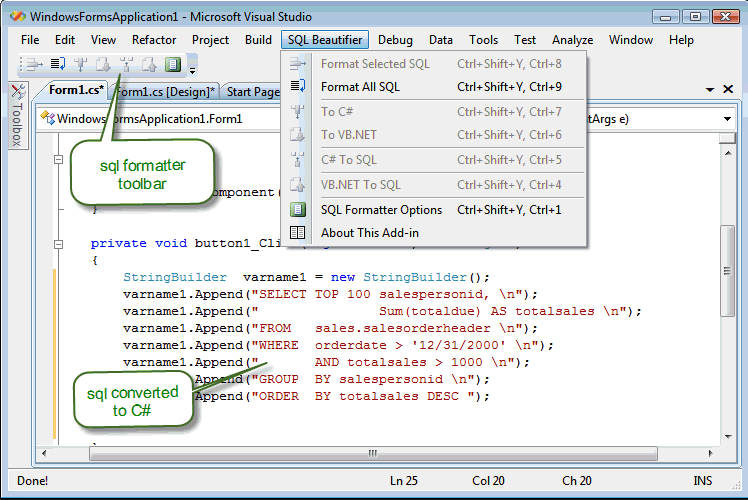Close the SQL Beautifier menu header
The image size is (748, 500).
pyautogui.click(x=325, y=40)
